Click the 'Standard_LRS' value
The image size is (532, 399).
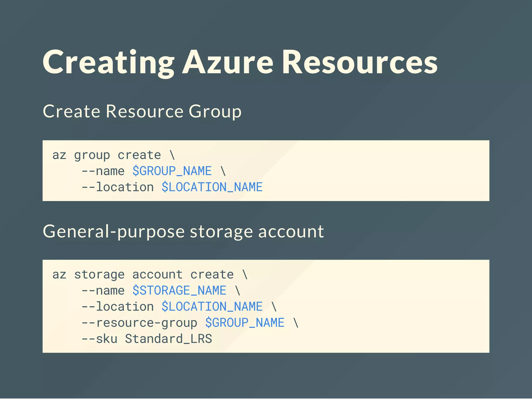168,339
